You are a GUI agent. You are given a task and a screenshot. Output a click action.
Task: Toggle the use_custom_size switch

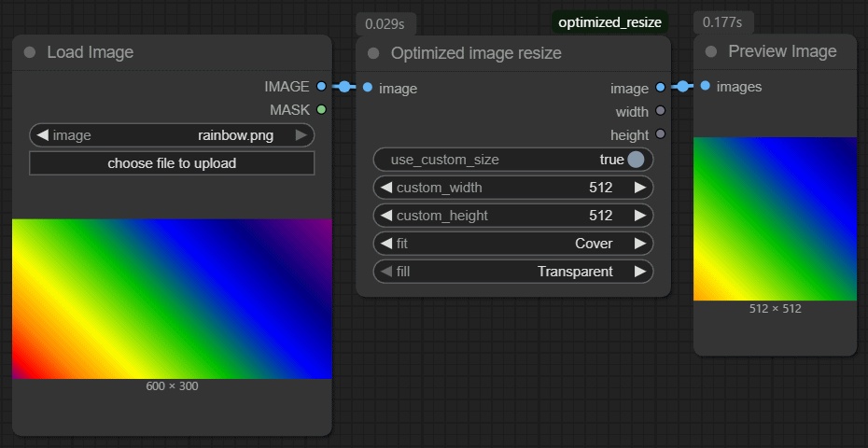pos(636,160)
